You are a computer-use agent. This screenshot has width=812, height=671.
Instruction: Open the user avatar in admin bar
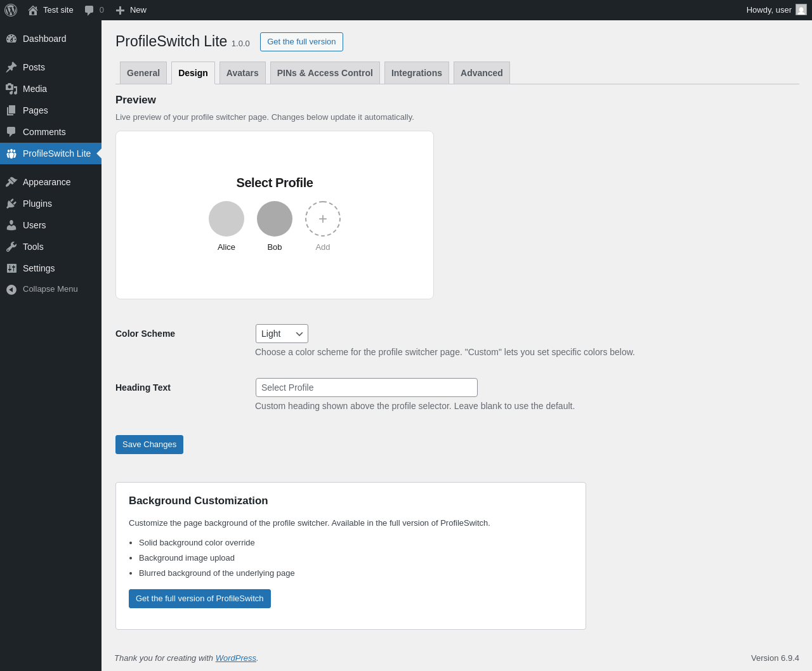pyautogui.click(x=801, y=10)
